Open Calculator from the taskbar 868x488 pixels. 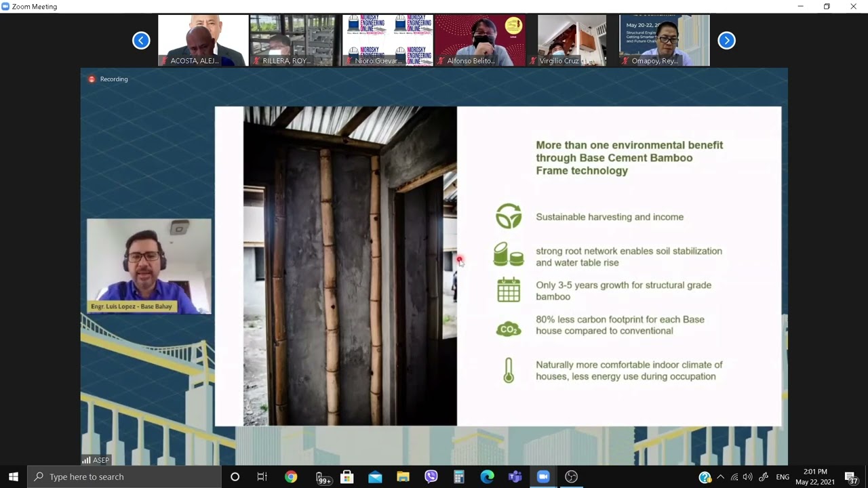point(459,476)
